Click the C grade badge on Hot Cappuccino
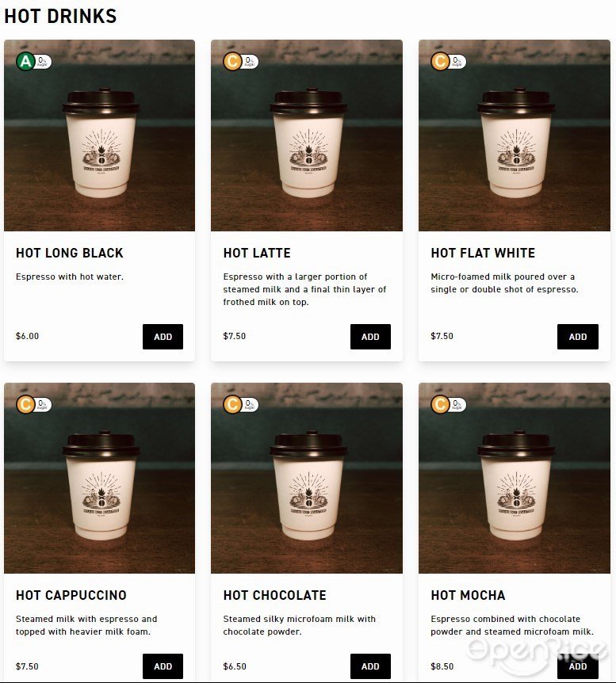The width and height of the screenshot is (616, 683). click(x=25, y=405)
